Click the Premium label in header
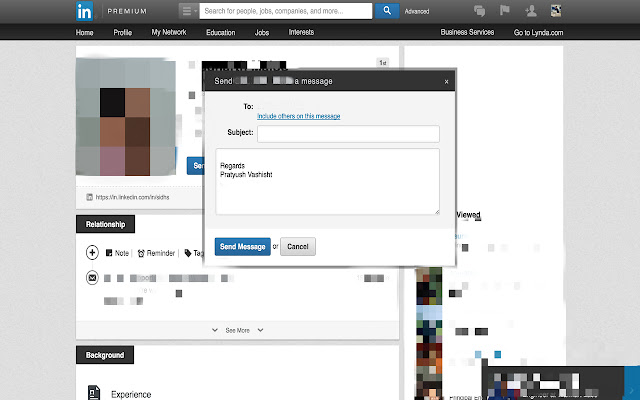The height and width of the screenshot is (400, 640). pyautogui.click(x=127, y=11)
